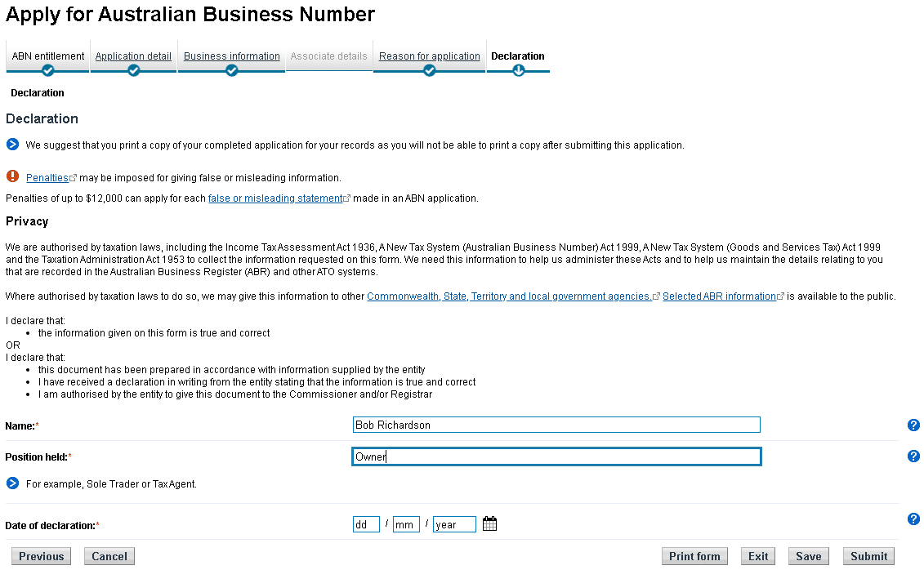The width and height of the screenshot is (924, 570).
Task: Click inside the Name input field
Action: point(556,425)
